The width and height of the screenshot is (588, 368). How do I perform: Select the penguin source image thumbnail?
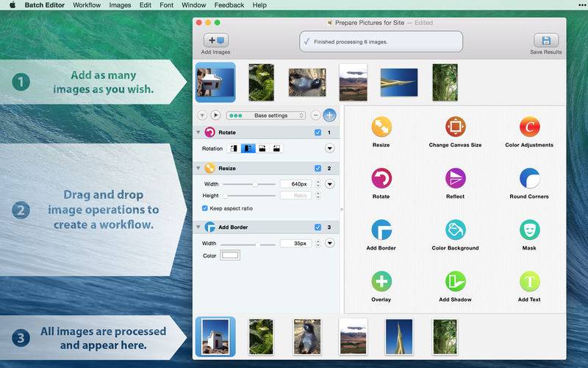307,82
